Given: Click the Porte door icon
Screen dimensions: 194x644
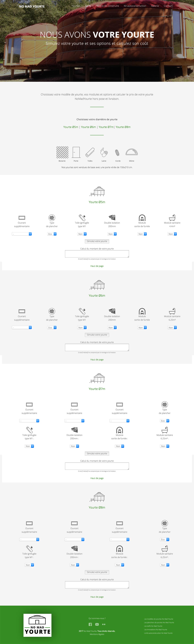Looking at the screenshot, I should [76, 152].
